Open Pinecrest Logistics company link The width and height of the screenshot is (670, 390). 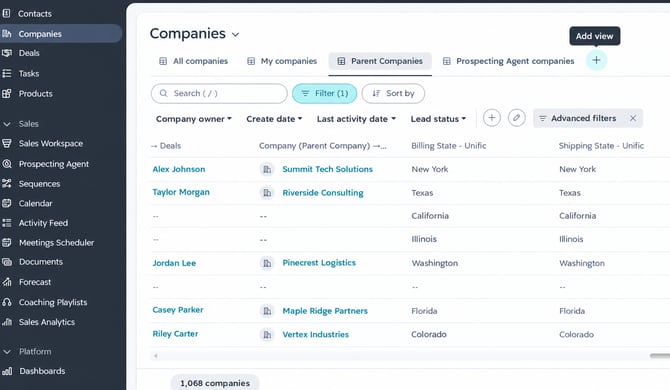(x=319, y=263)
